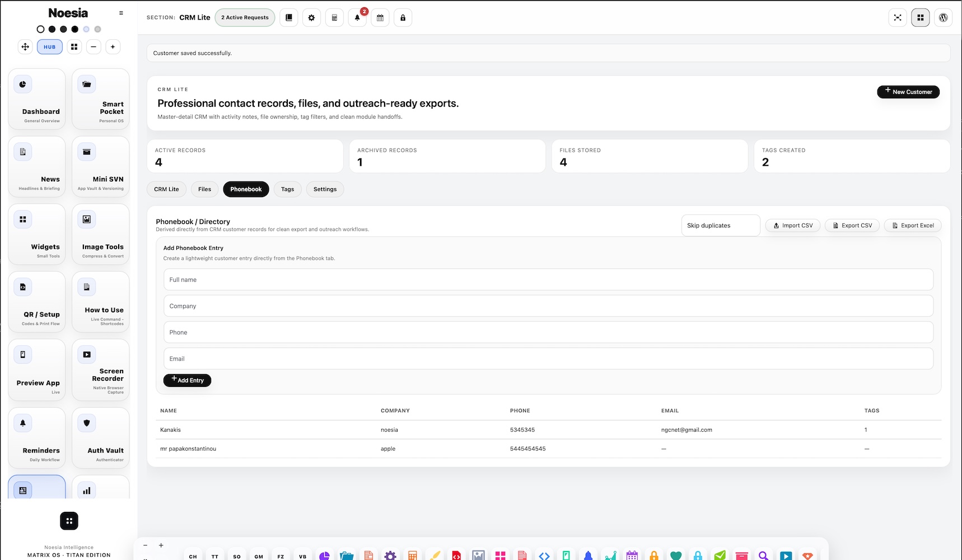Viewport: 962px width, 560px height.
Task: Click the blue code brackets dock icon
Action: [x=544, y=556]
